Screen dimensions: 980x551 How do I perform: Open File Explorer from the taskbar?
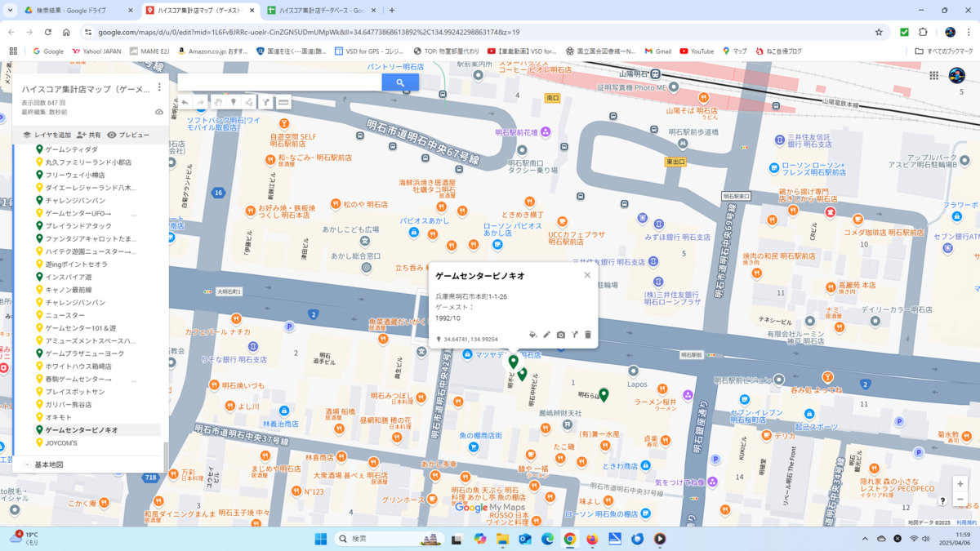[x=502, y=539]
